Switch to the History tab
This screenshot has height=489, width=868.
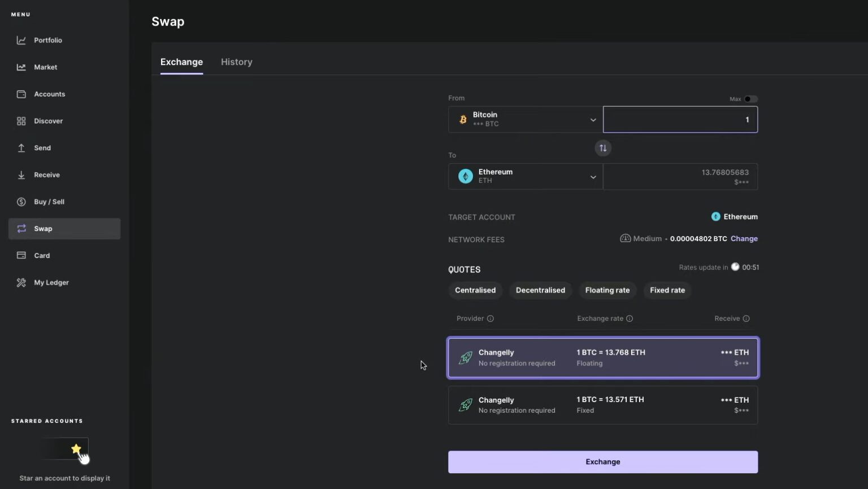tap(236, 62)
